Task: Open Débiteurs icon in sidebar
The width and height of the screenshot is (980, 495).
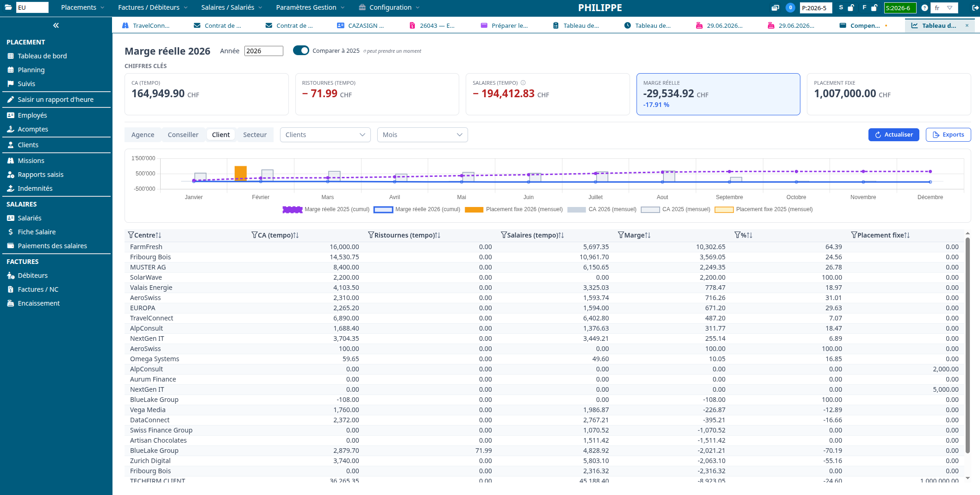Action: (11, 276)
